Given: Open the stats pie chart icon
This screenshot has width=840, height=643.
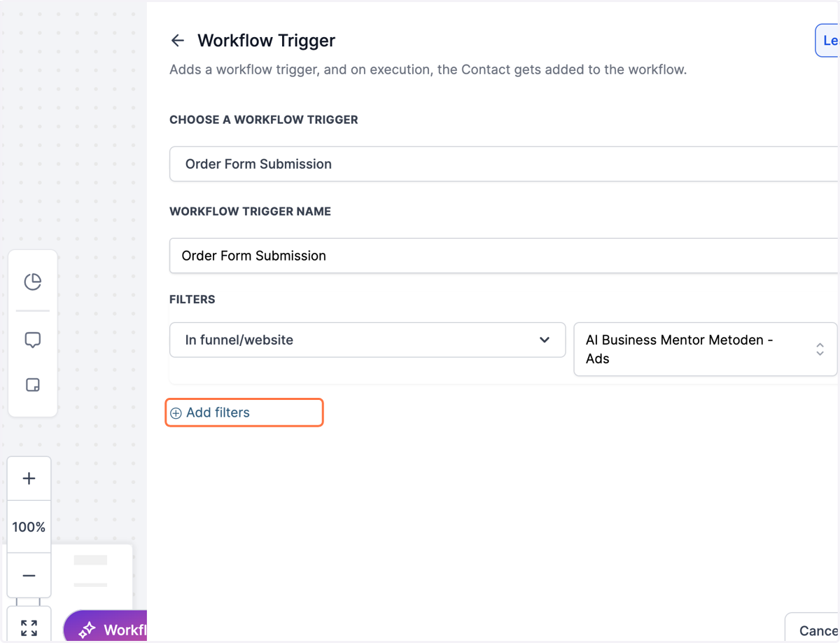Looking at the screenshot, I should click(32, 282).
